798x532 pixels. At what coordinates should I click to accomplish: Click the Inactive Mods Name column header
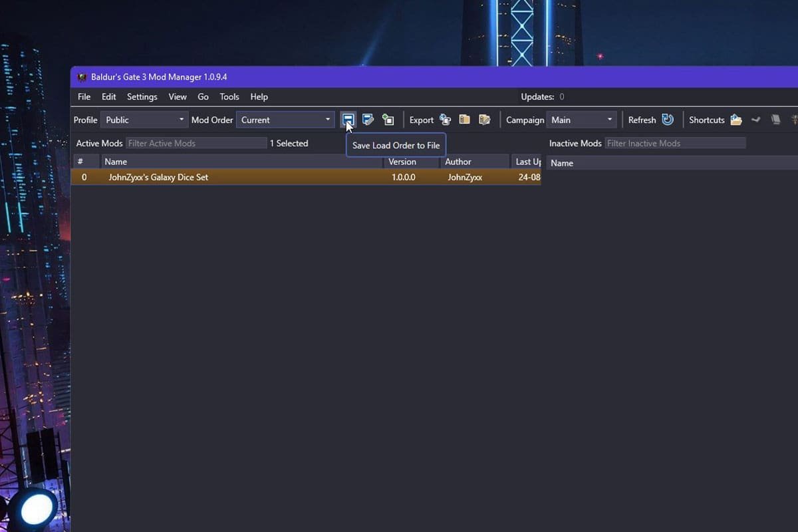tap(672, 163)
